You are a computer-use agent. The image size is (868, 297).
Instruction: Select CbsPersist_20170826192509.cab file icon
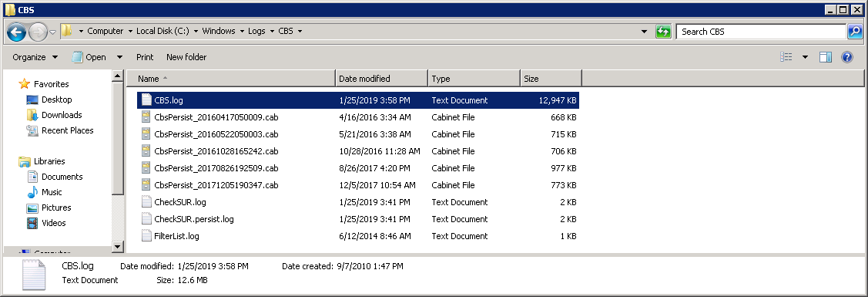(146, 168)
